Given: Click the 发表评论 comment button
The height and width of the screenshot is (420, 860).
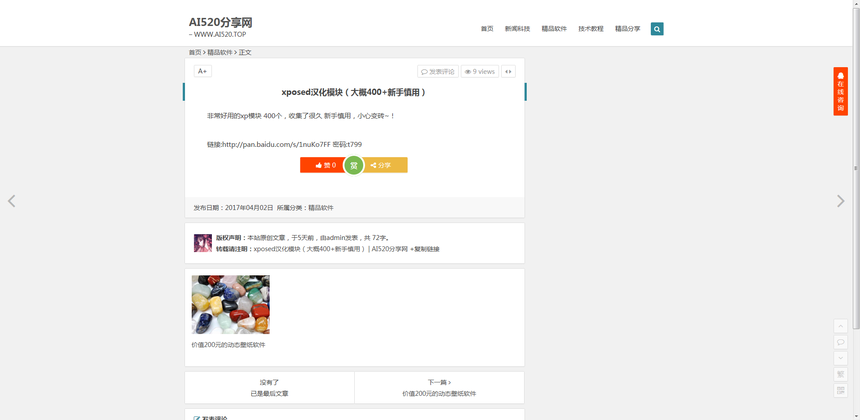Looking at the screenshot, I should pyautogui.click(x=438, y=72).
